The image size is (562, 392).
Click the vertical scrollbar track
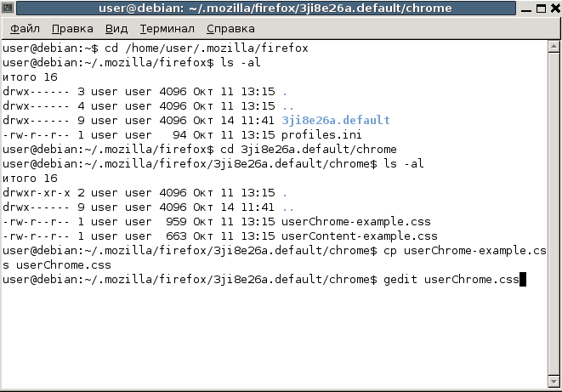[x=553, y=213]
